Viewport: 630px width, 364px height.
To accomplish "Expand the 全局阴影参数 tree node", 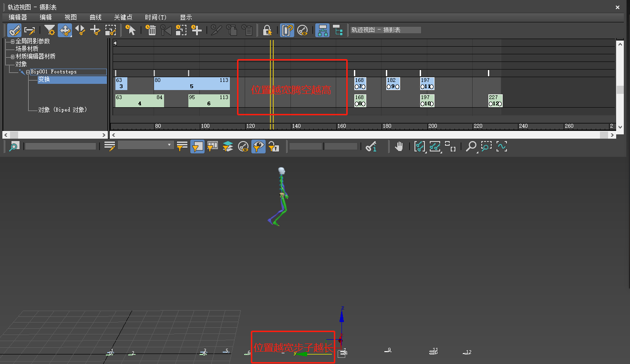I will click(12, 41).
